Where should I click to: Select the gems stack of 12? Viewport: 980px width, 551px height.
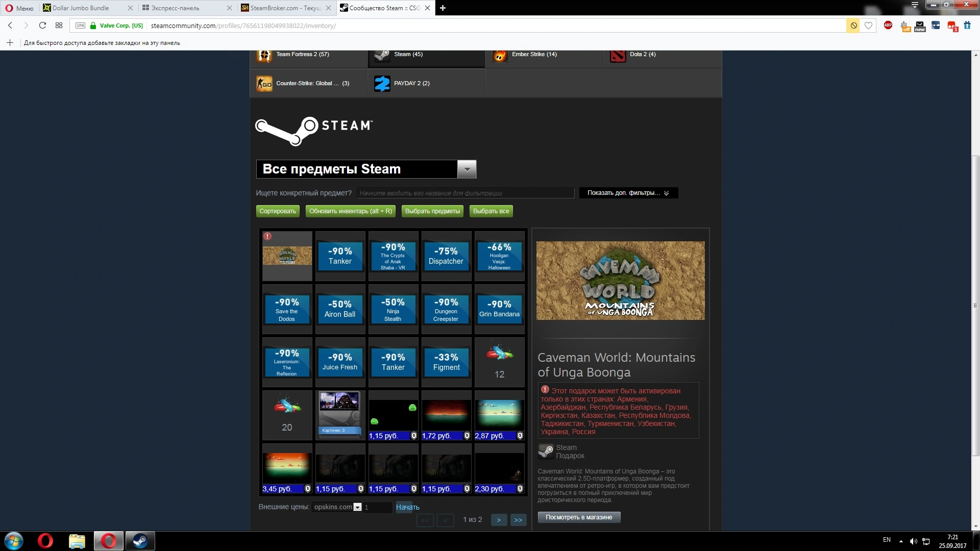[x=500, y=362]
